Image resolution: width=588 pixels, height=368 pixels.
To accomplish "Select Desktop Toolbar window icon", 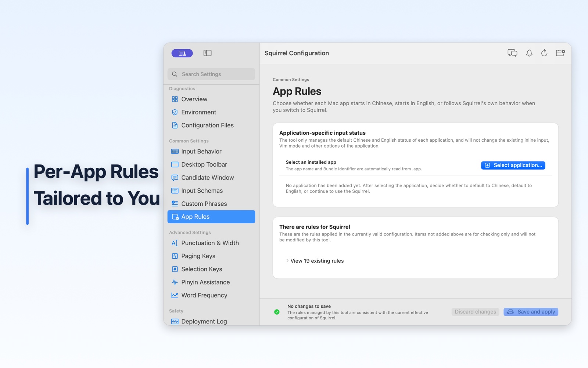I will [175, 164].
